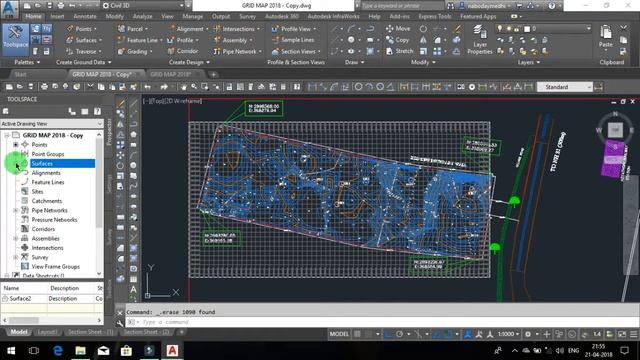Image resolution: width=640 pixels, height=360 pixels.
Task: Open Microsoft Edge from the taskbar
Action: pos(58,350)
